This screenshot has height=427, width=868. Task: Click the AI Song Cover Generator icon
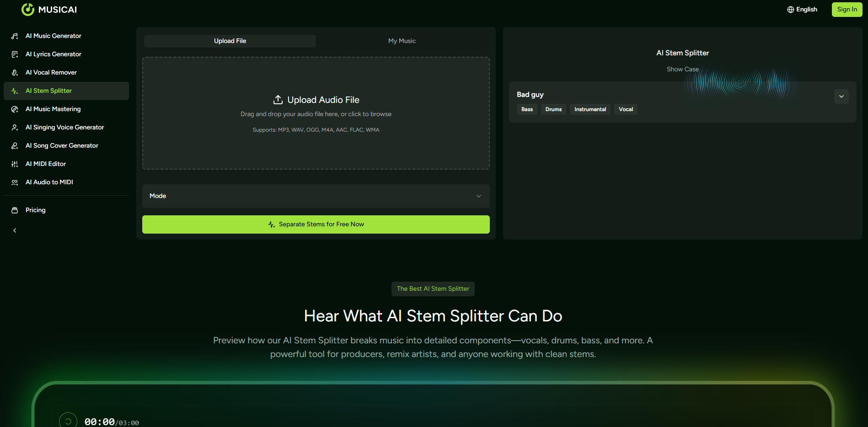coord(15,146)
